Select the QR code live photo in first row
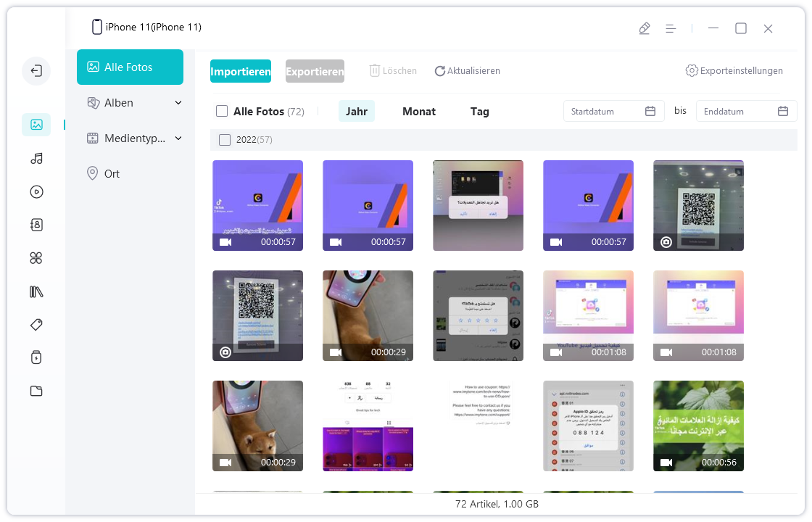This screenshot has width=812, height=522. (699, 206)
